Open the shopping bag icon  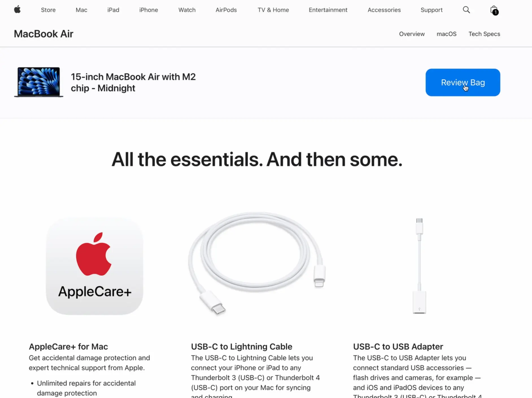(494, 10)
